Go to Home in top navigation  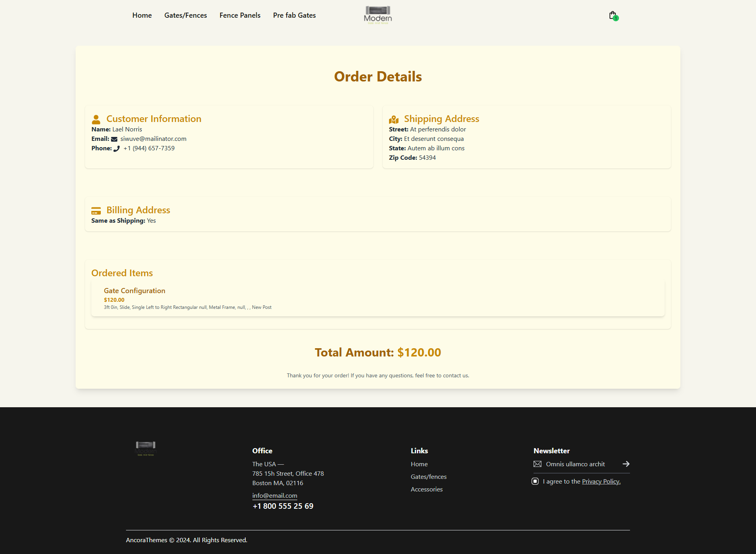point(142,15)
